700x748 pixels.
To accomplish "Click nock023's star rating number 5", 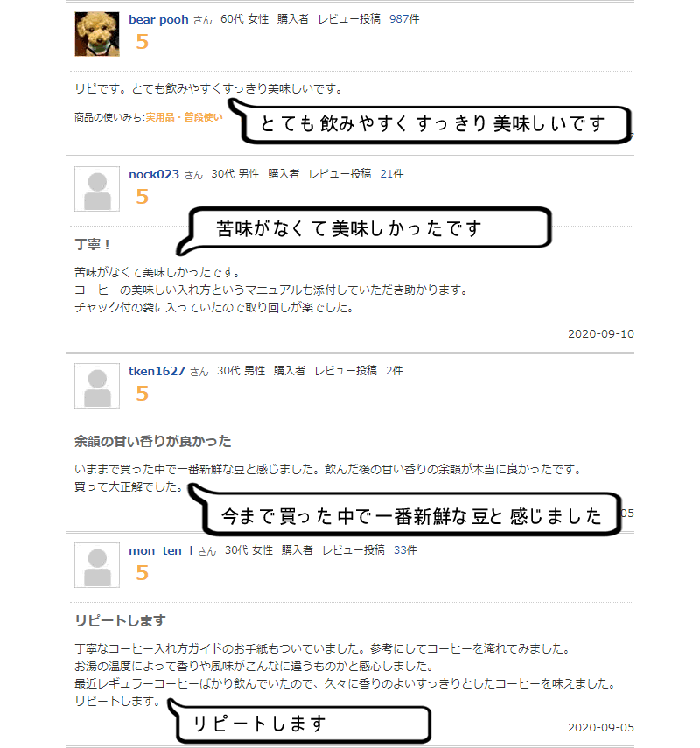I will point(143,197).
